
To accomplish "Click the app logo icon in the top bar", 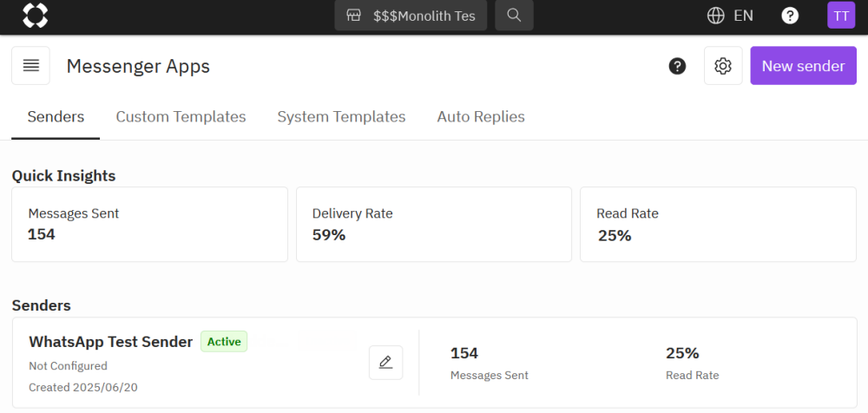I will (x=35, y=15).
